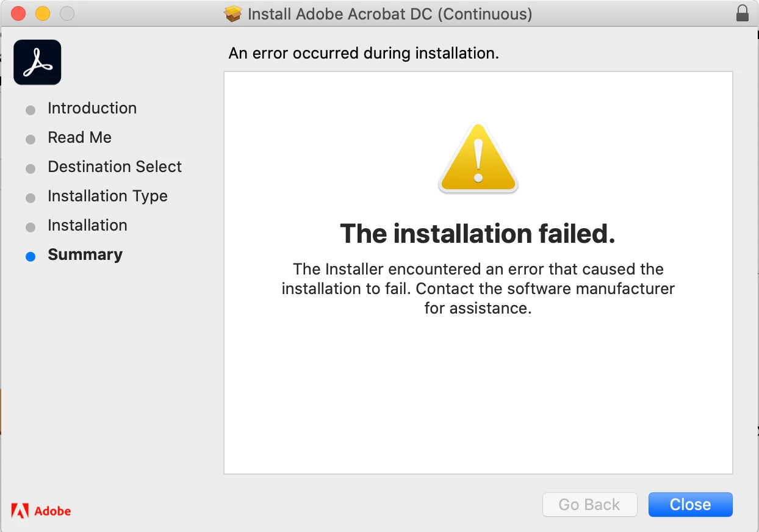
Task: Click the red window close button
Action: (x=19, y=13)
